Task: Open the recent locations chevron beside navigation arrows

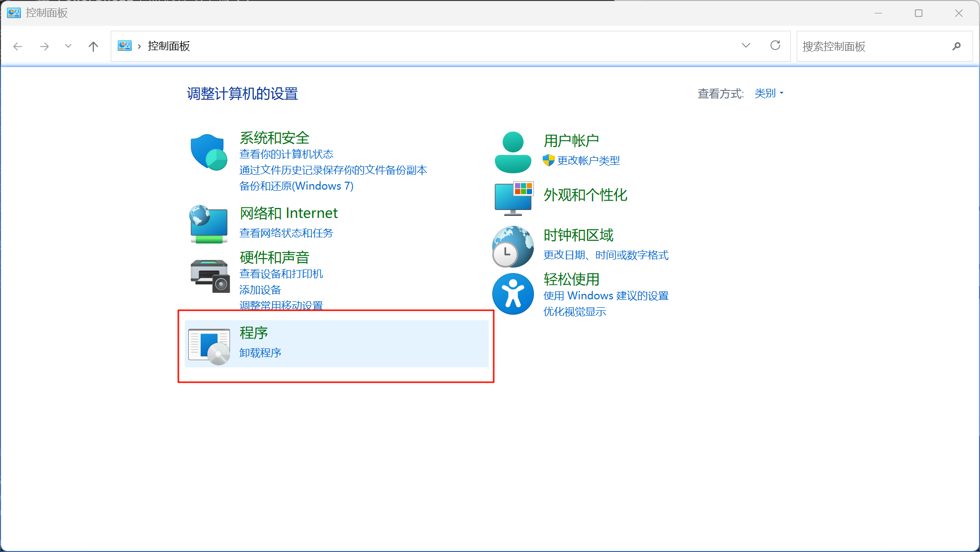Action: pyautogui.click(x=68, y=46)
